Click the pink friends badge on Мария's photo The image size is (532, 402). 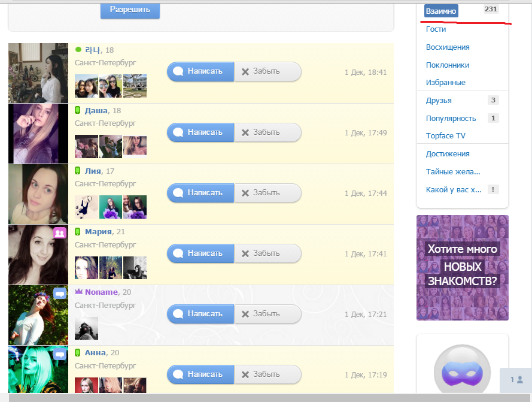(x=60, y=233)
